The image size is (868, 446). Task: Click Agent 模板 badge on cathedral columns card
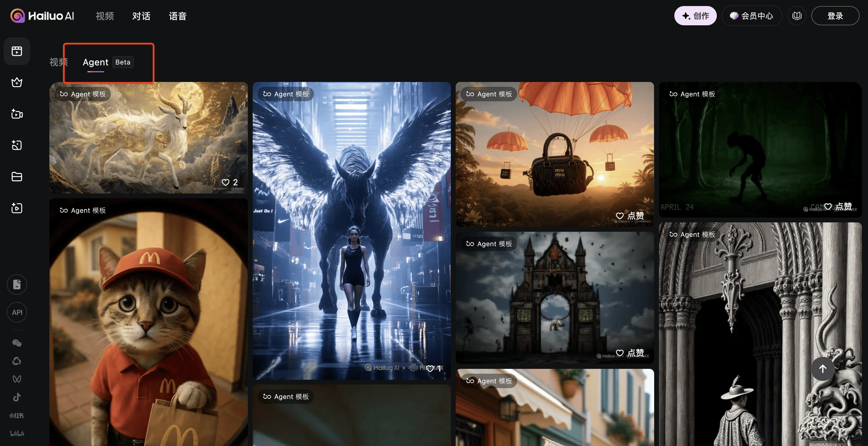point(692,234)
